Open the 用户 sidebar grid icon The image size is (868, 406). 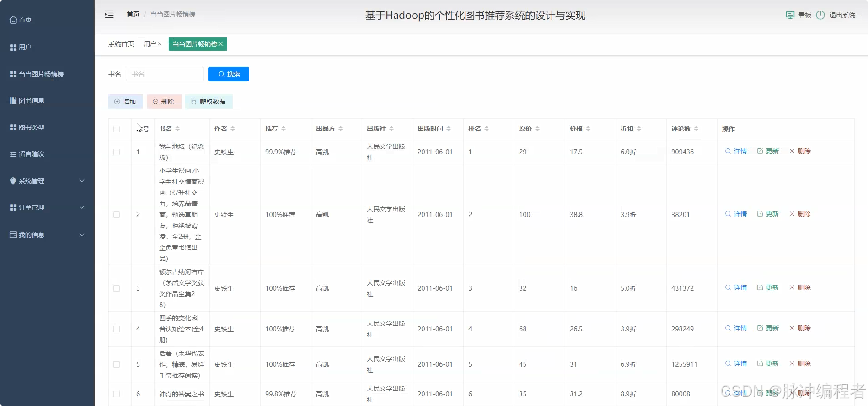click(x=13, y=47)
